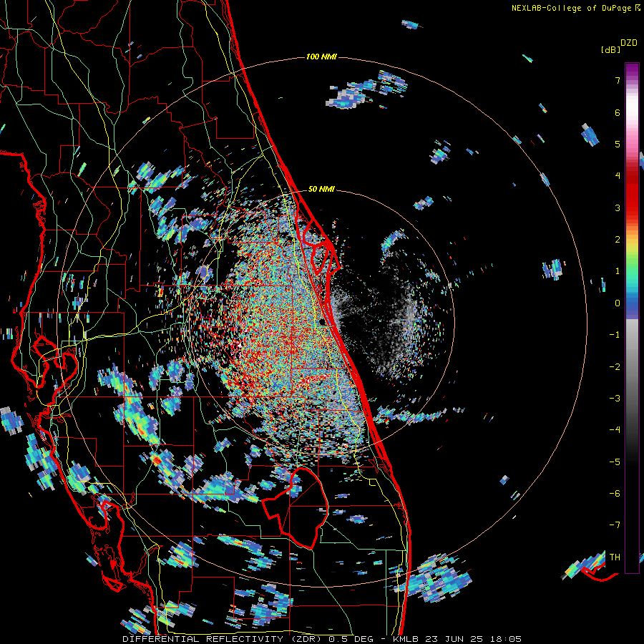Click the -3 tick label on the color scale
The image size is (644, 644).
[x=615, y=399]
